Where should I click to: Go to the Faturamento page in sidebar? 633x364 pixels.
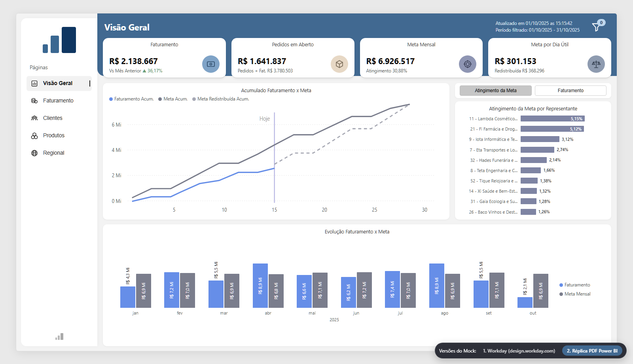[x=59, y=101]
